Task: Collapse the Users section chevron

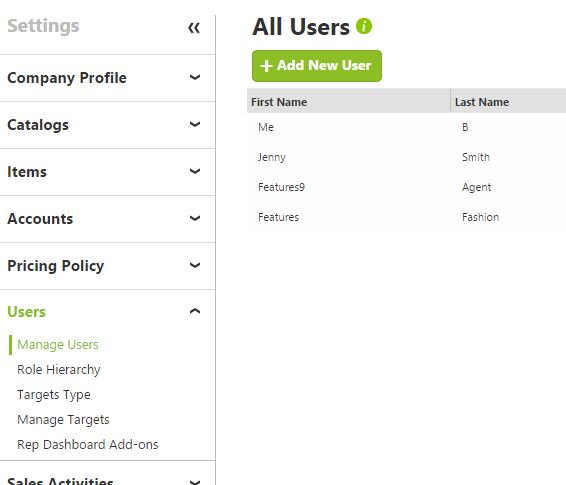Action: [195, 311]
